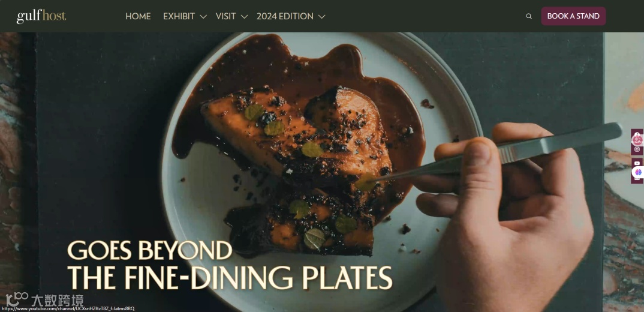Image resolution: width=644 pixels, height=312 pixels.
Task: Click the LinkedIn icon below YouTube
Action: click(x=637, y=178)
